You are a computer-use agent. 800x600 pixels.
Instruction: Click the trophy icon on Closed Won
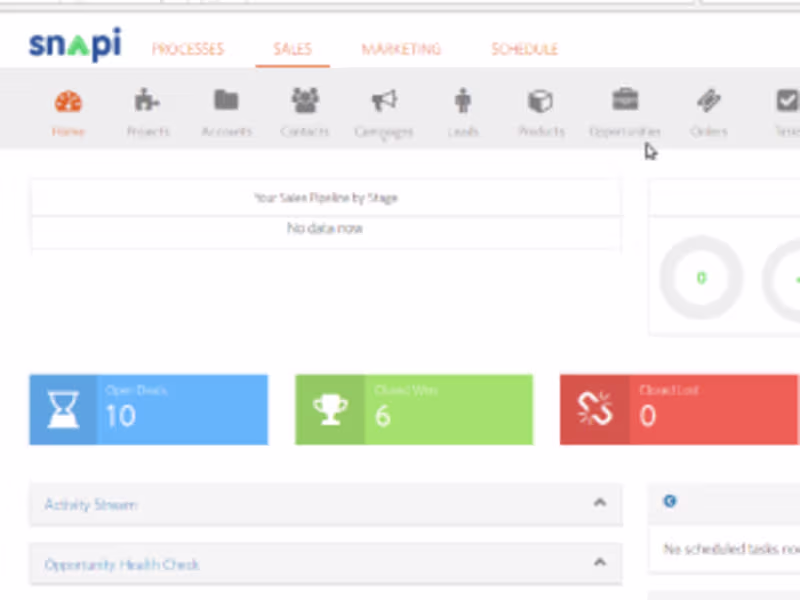[330, 410]
